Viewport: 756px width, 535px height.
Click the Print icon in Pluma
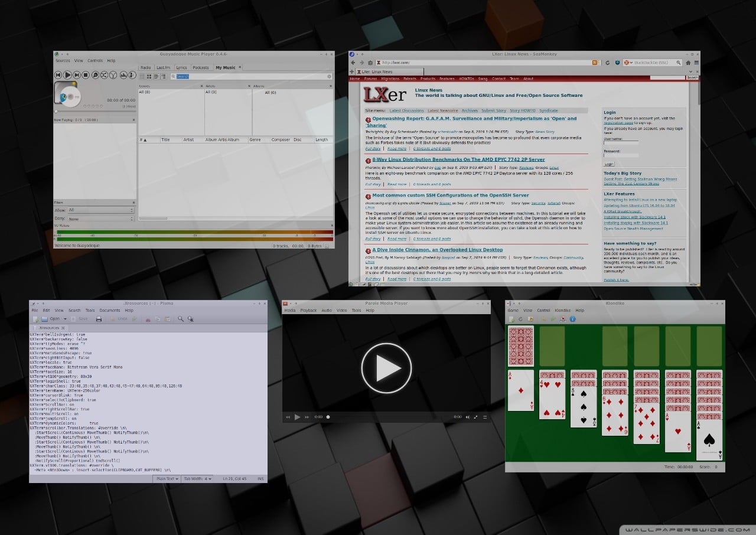[x=99, y=319]
